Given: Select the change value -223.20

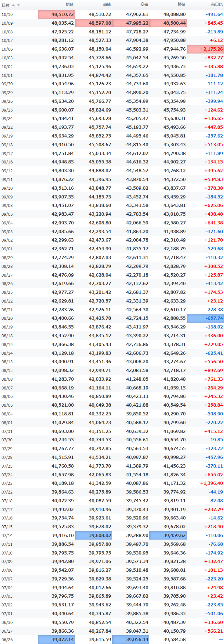Looking at the screenshot, I should pos(214,579).
